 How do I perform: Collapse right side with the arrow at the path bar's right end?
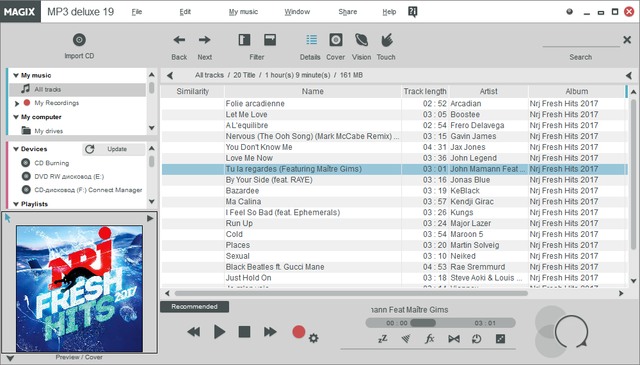[629, 76]
